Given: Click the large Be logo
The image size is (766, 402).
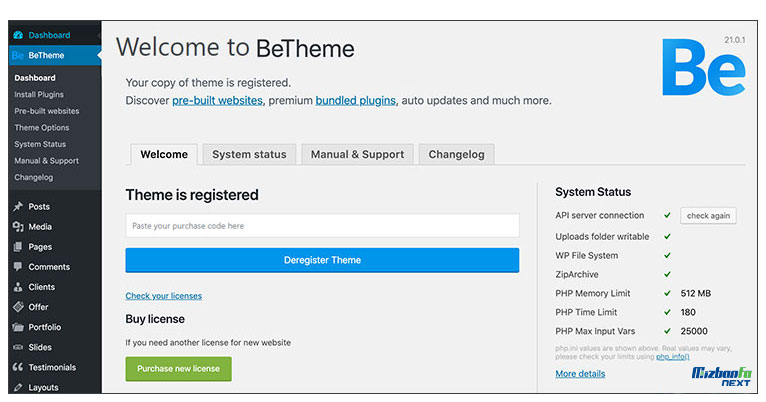Looking at the screenshot, I should (703, 69).
